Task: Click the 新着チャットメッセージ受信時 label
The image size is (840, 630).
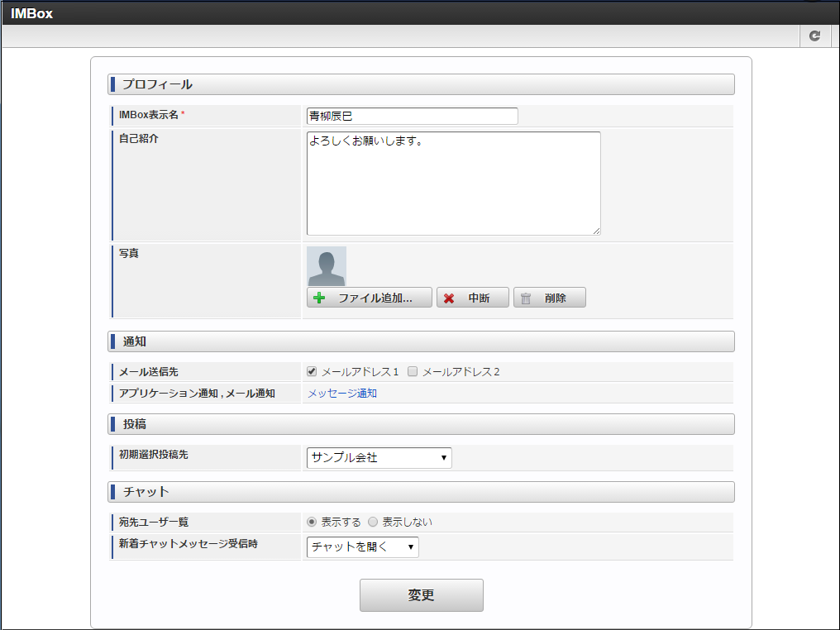Action: coord(189,544)
